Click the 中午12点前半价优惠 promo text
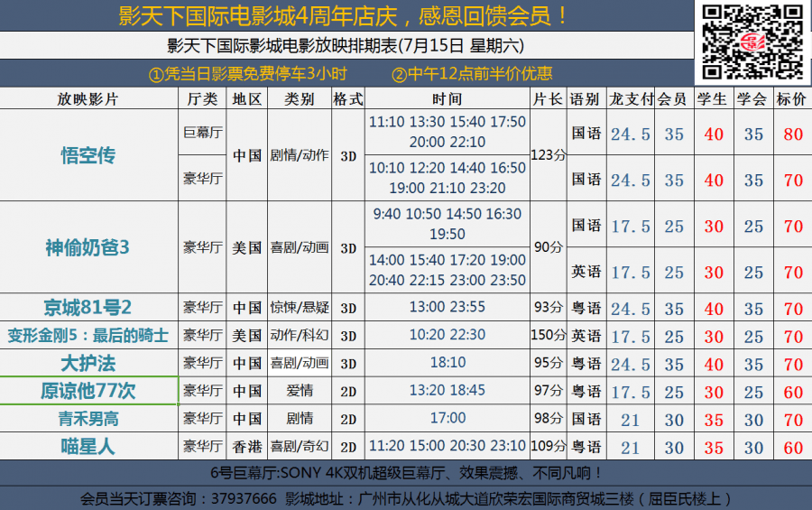Image resolution: width=812 pixels, height=510 pixels. tap(472, 74)
